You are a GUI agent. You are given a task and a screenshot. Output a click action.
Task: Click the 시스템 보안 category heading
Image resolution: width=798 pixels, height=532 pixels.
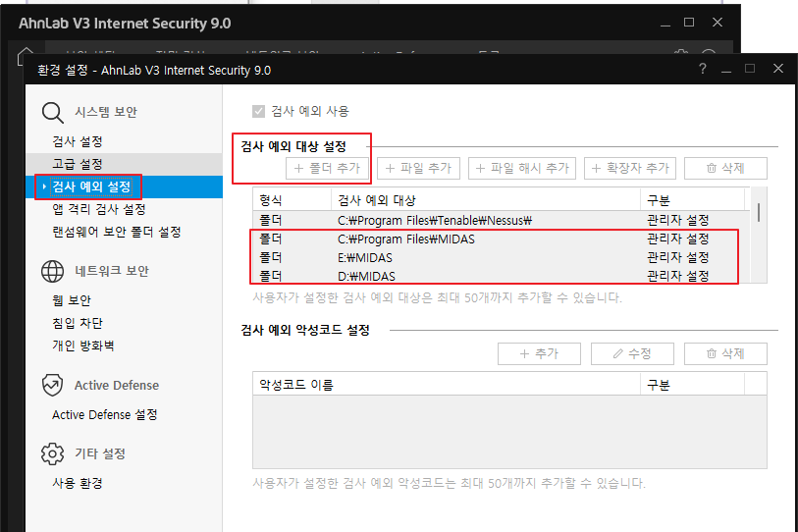click(x=106, y=112)
